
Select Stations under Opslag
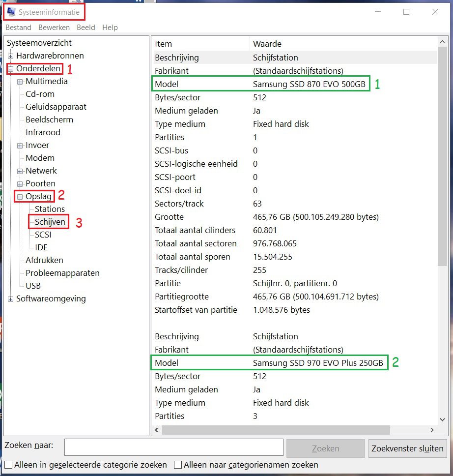pos(50,209)
